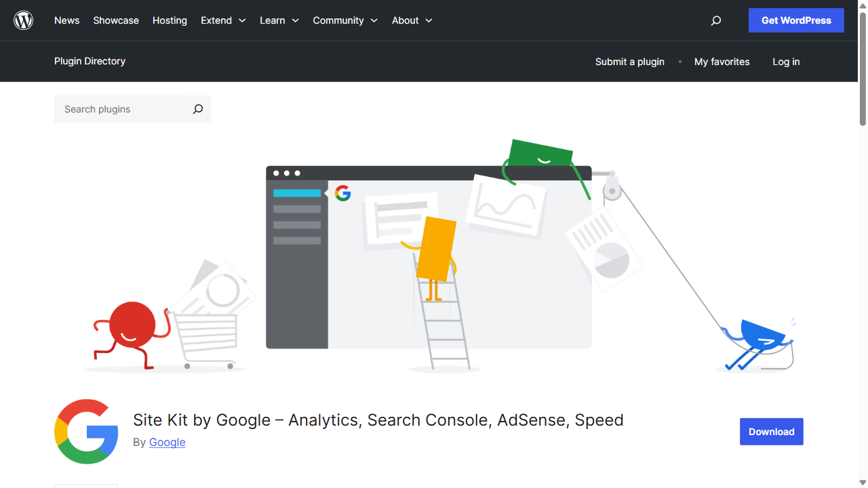Select the Hosting menu item
This screenshot has height=488, width=868.
[x=170, y=20]
